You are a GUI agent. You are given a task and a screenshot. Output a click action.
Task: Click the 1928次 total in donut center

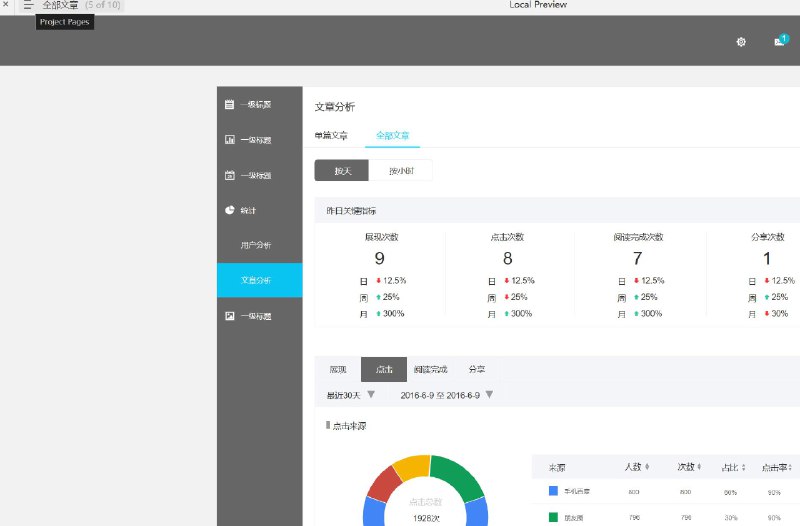tap(426, 518)
